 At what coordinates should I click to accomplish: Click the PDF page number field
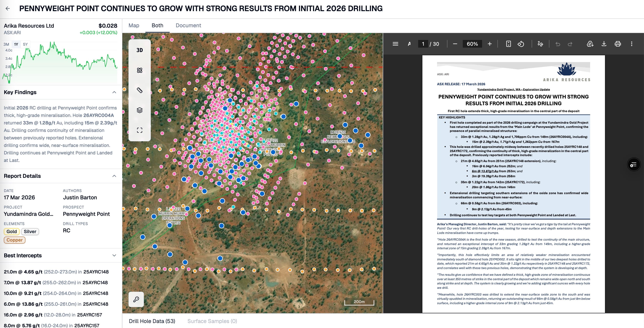pos(423,44)
